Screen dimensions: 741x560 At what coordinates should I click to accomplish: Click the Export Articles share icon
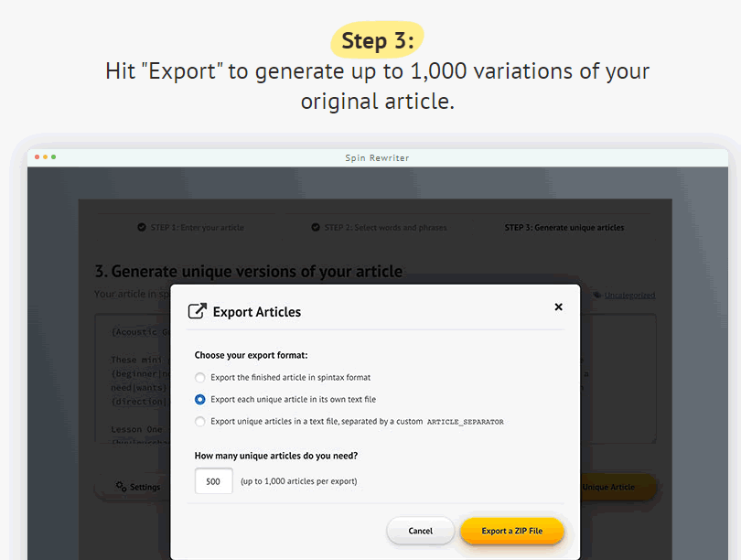point(197,311)
